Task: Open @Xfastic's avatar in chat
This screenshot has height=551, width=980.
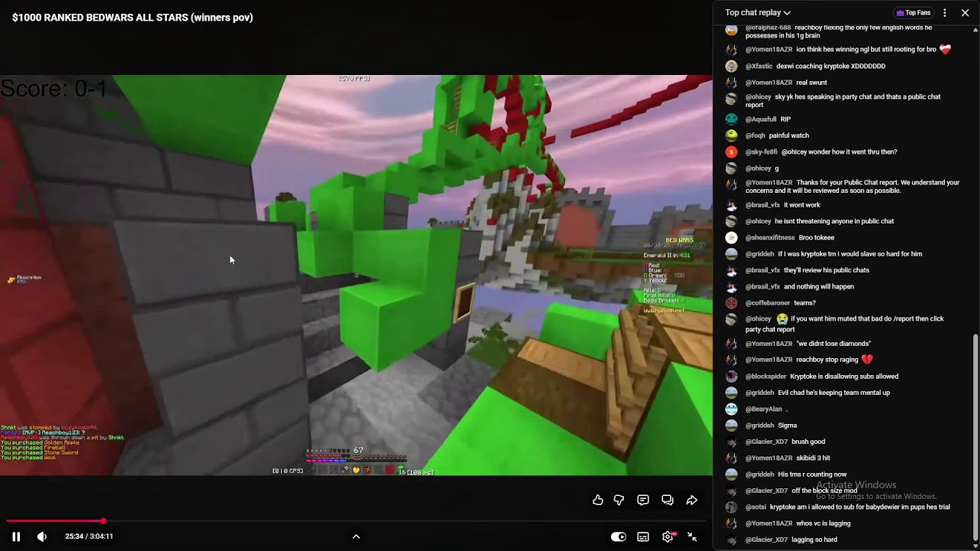Action: pyautogui.click(x=731, y=66)
